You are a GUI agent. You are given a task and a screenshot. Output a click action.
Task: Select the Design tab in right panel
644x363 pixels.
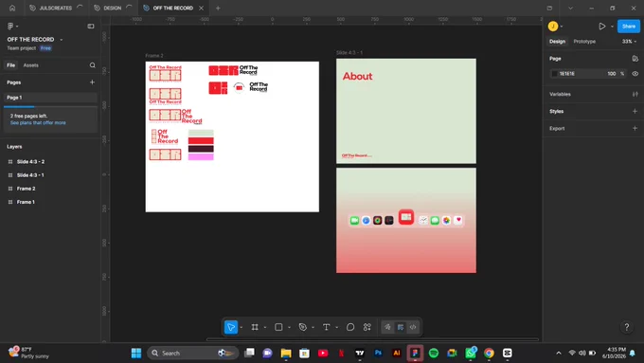click(x=557, y=42)
